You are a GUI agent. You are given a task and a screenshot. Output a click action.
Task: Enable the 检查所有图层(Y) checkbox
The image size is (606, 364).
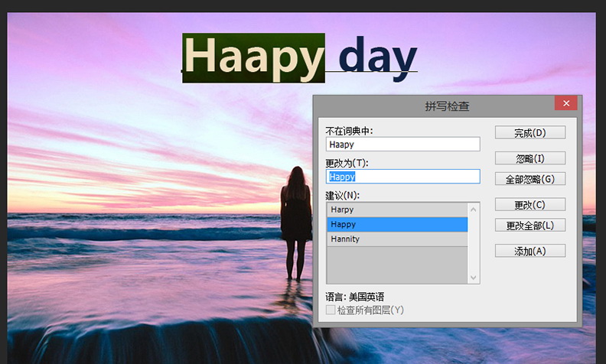[331, 310]
